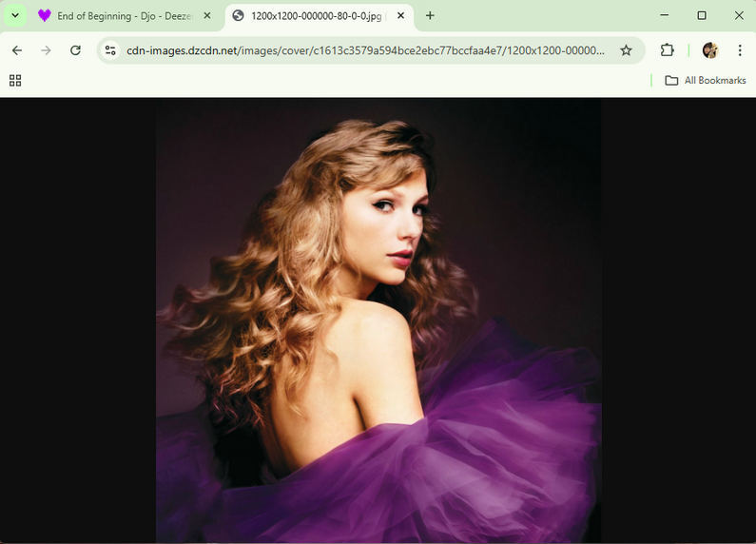756x544 pixels.
Task: Maximize the Chrome window
Action: coord(702,15)
